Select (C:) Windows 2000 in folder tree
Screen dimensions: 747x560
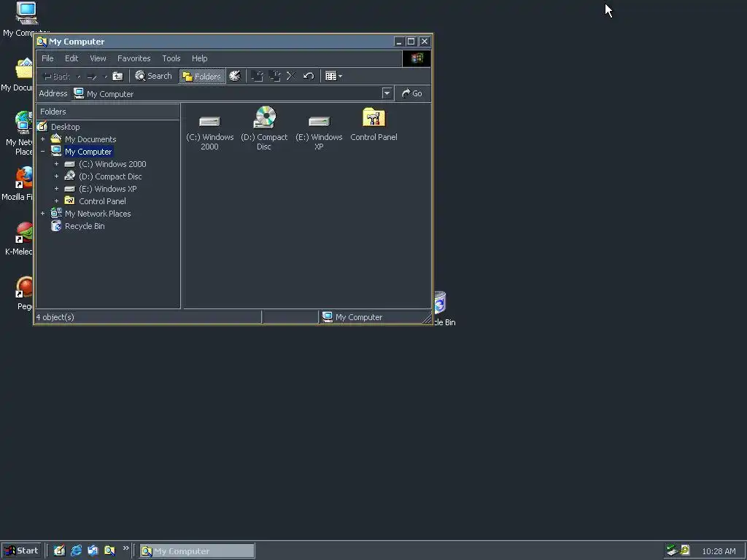click(112, 164)
